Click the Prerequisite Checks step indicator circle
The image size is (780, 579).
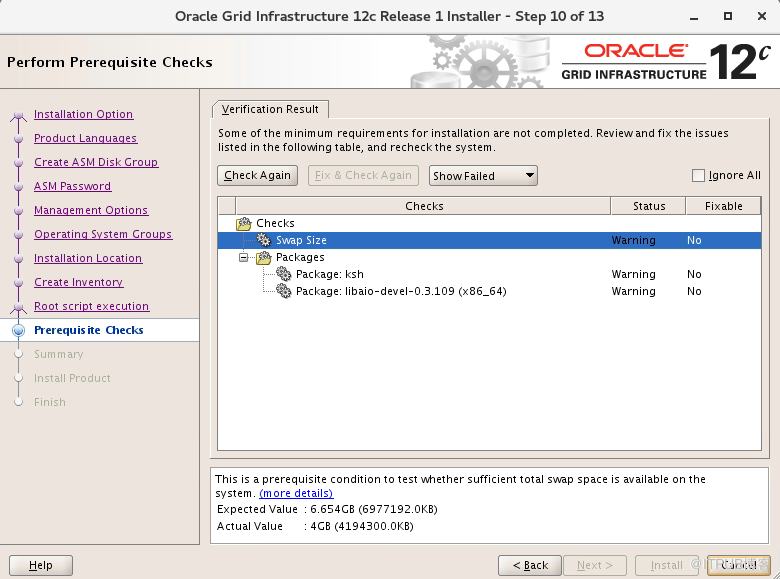[x=18, y=330]
